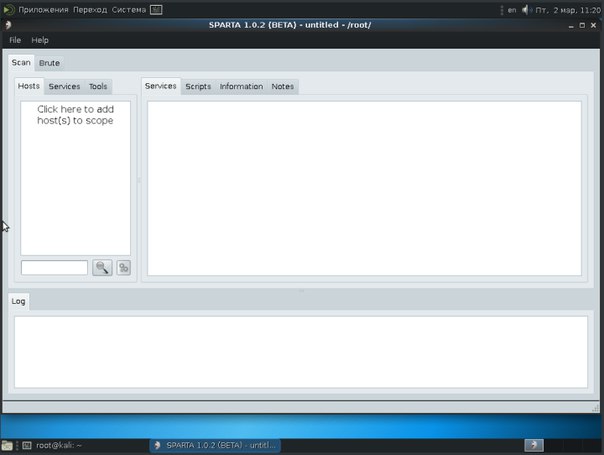Click 'Click here to add host(s) to scope'

[75, 115]
